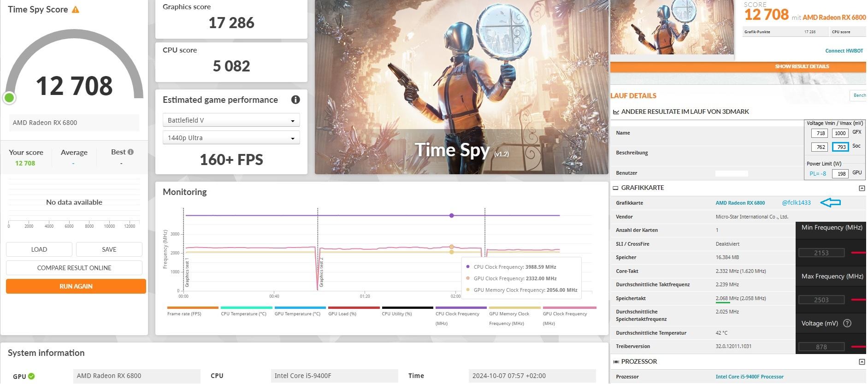Click the Max Frequency field showing 2503
Screen dimensions: 868x384
[821, 300]
